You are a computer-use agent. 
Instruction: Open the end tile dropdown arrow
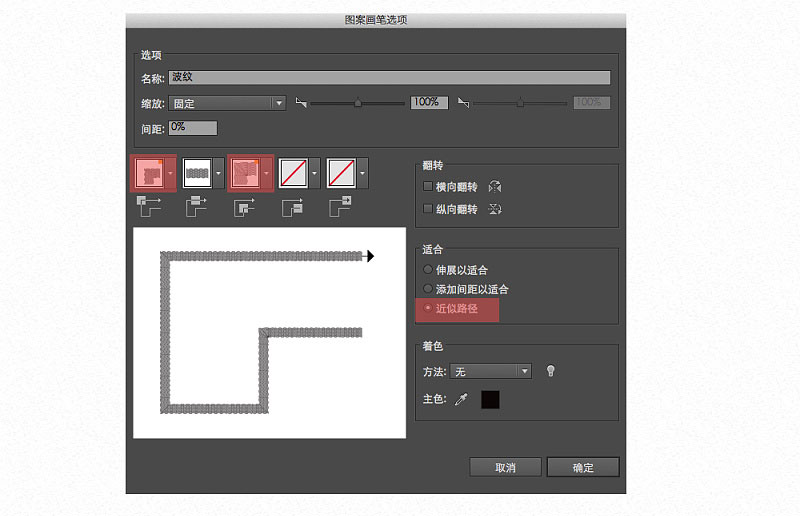click(362, 173)
